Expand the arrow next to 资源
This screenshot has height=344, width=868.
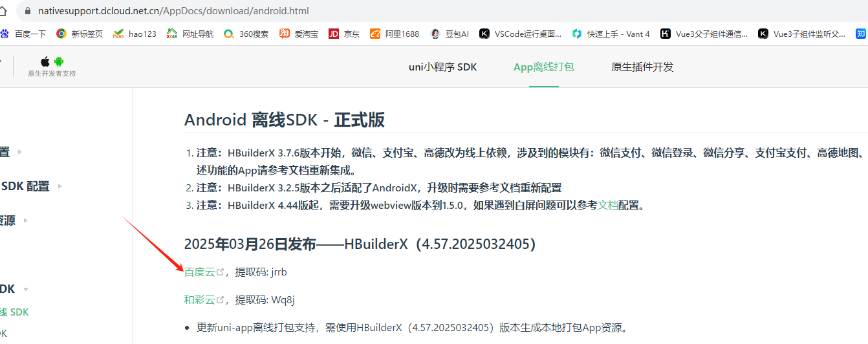pyautogui.click(x=26, y=220)
